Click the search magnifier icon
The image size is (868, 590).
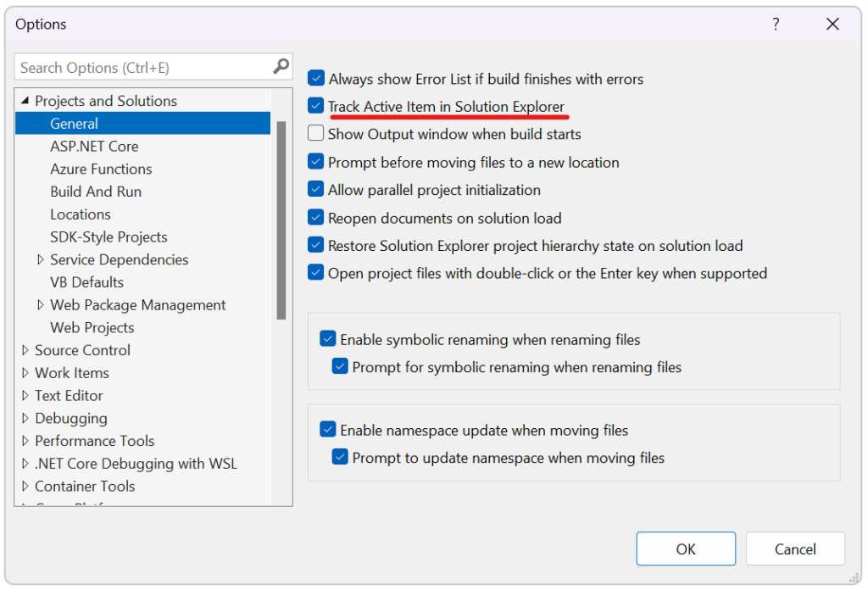point(281,66)
